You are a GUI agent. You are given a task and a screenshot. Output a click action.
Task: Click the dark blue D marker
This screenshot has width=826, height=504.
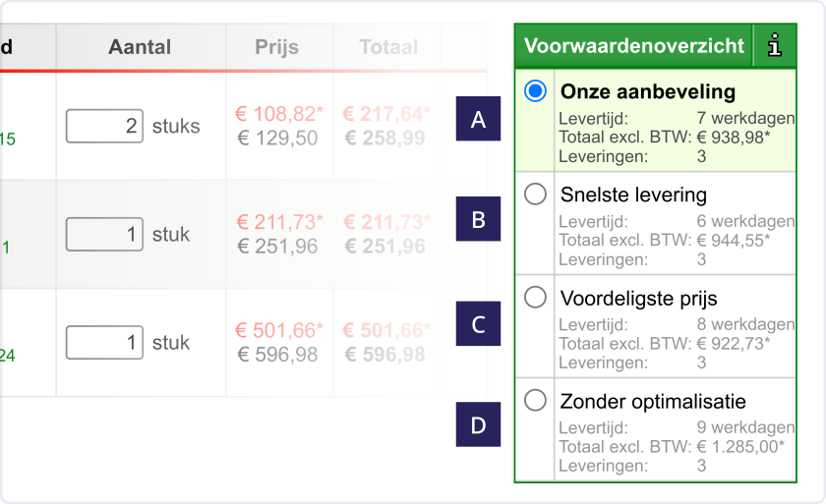(x=478, y=424)
